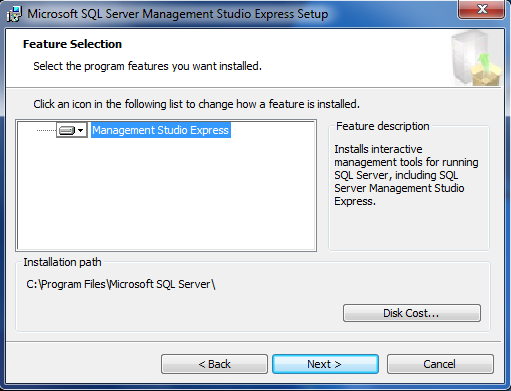Screen dimensions: 511x391
Task: Click 'Select the program features you want installed.' text
Action: [147, 66]
